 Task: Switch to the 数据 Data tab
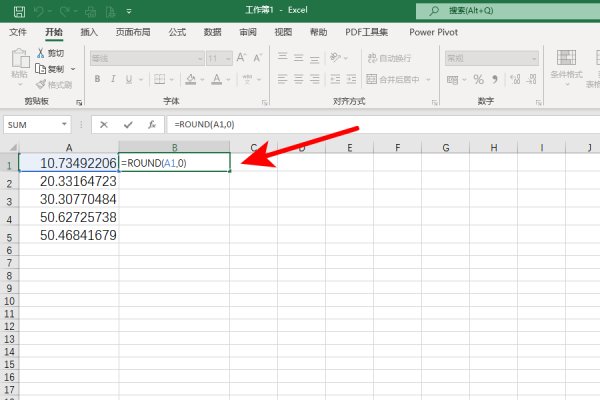[212, 32]
